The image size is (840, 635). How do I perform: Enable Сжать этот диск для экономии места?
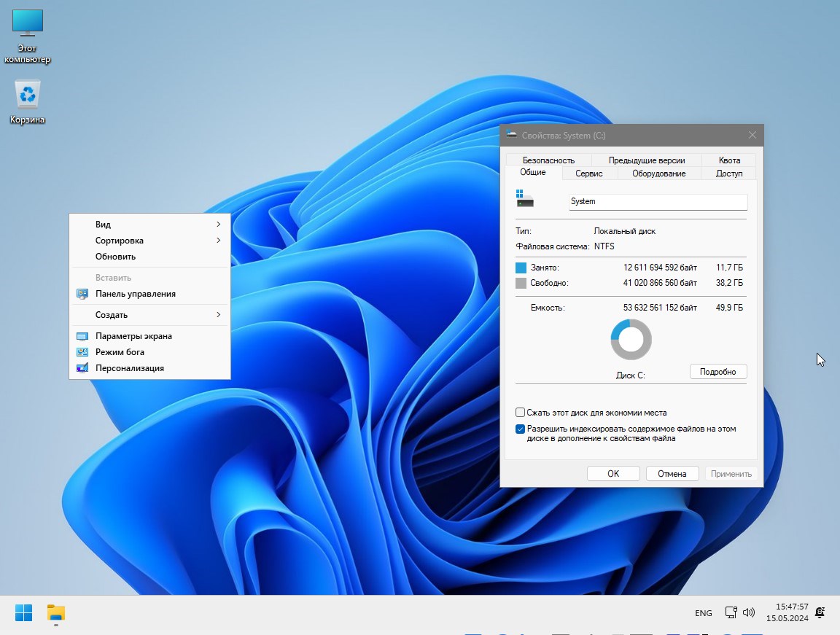[521, 412]
